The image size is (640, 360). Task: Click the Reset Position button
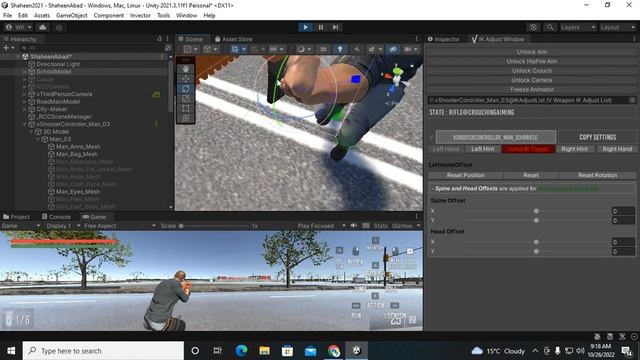point(466,175)
